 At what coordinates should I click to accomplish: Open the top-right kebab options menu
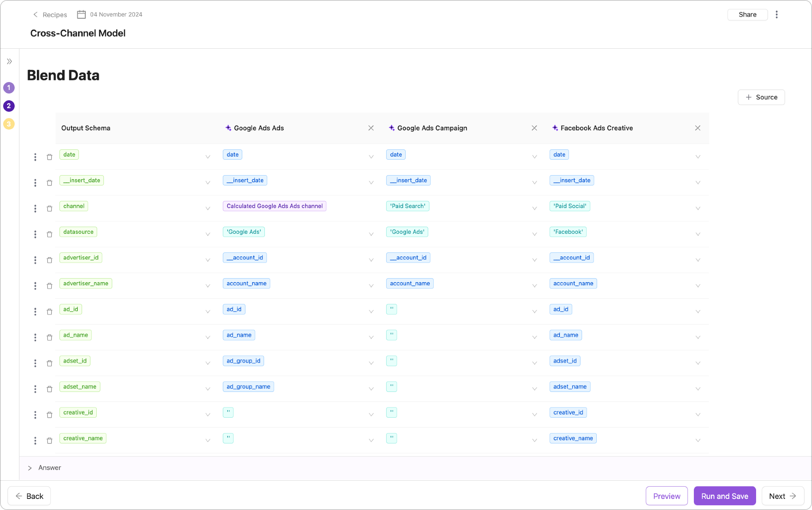pos(776,15)
